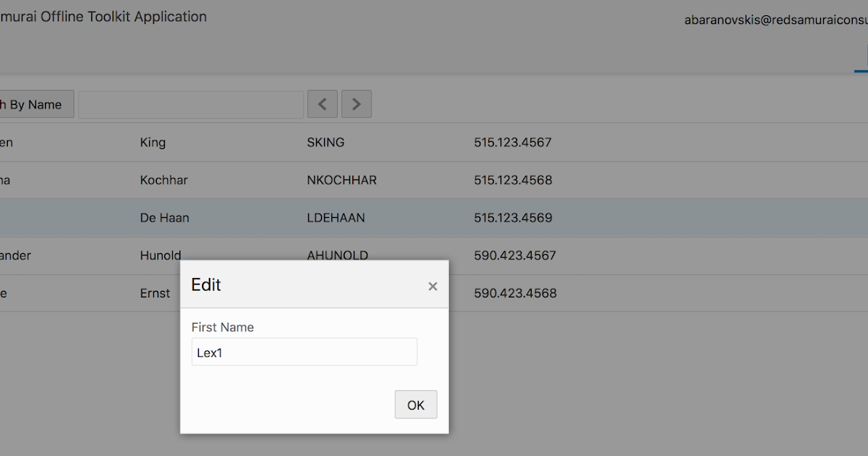Open the record for SKING

(x=325, y=142)
